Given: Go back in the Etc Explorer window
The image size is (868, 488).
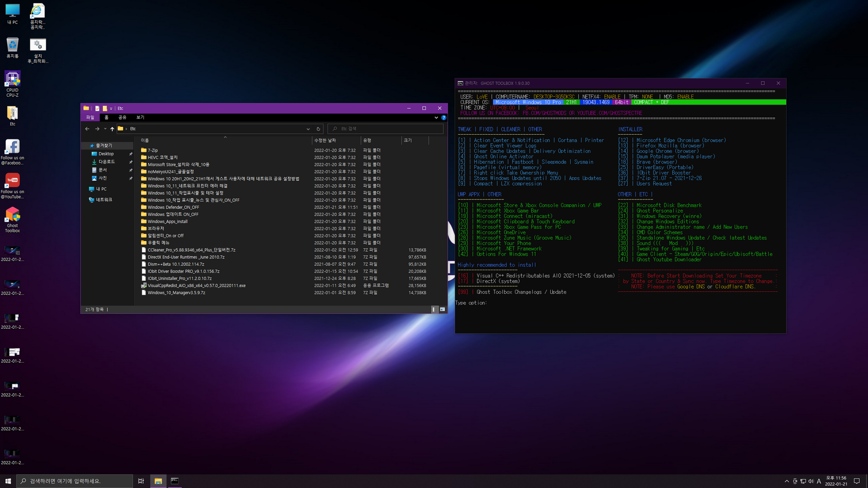Looking at the screenshot, I should (87, 129).
